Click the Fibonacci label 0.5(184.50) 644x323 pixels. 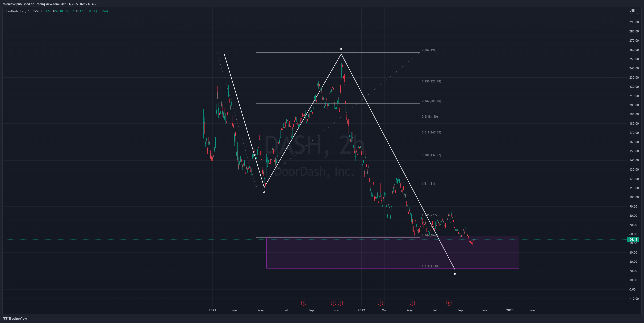tap(430, 116)
